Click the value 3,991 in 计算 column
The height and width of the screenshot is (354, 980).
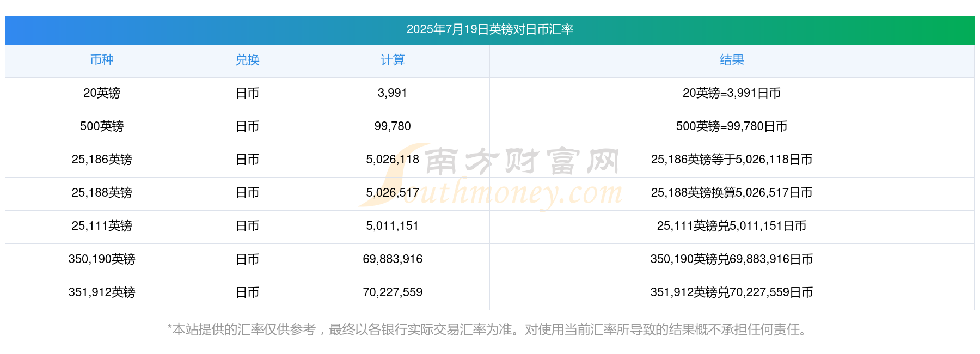pyautogui.click(x=393, y=93)
